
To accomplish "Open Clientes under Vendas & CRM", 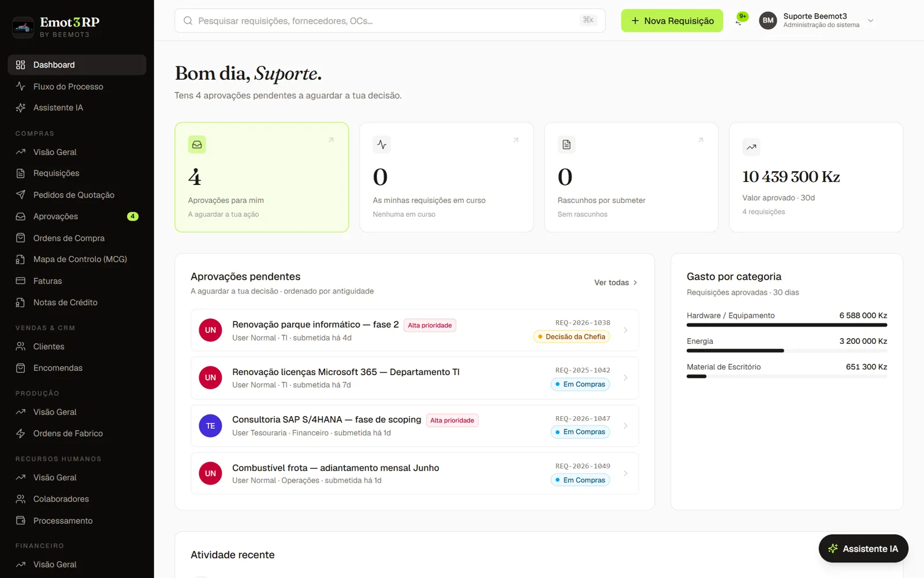I will (77, 347).
